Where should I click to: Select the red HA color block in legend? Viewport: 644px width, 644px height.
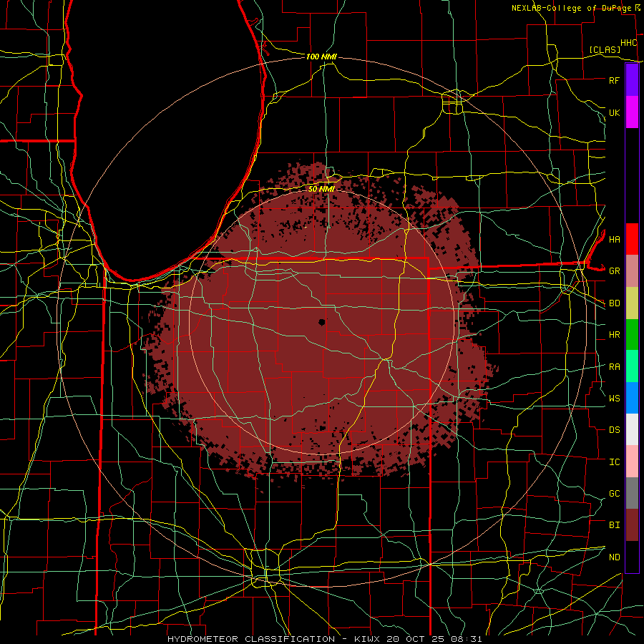(x=632, y=239)
